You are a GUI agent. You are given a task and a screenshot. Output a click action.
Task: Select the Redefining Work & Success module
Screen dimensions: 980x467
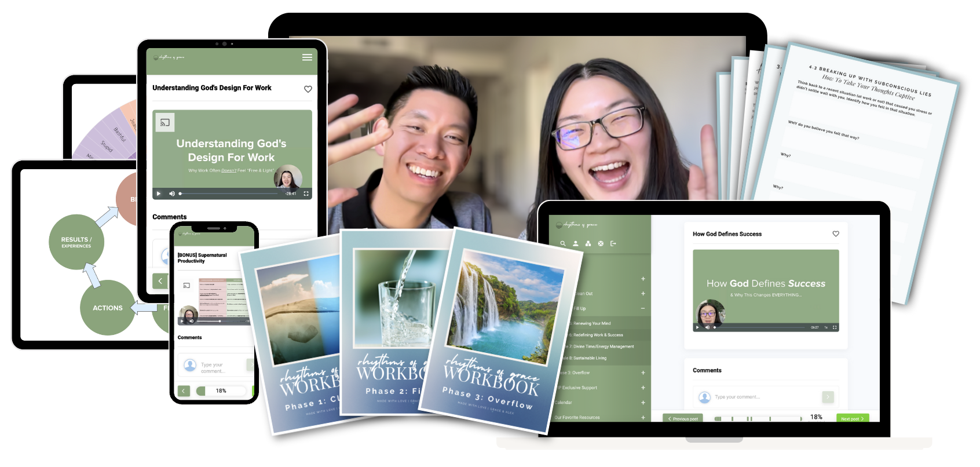[x=598, y=335]
